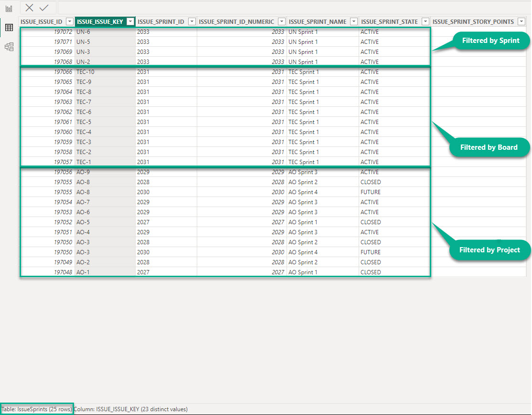Screen dimensions: 532x415
Task: Select the UN-6 issue key cell
Action: pyautogui.click(x=84, y=32)
